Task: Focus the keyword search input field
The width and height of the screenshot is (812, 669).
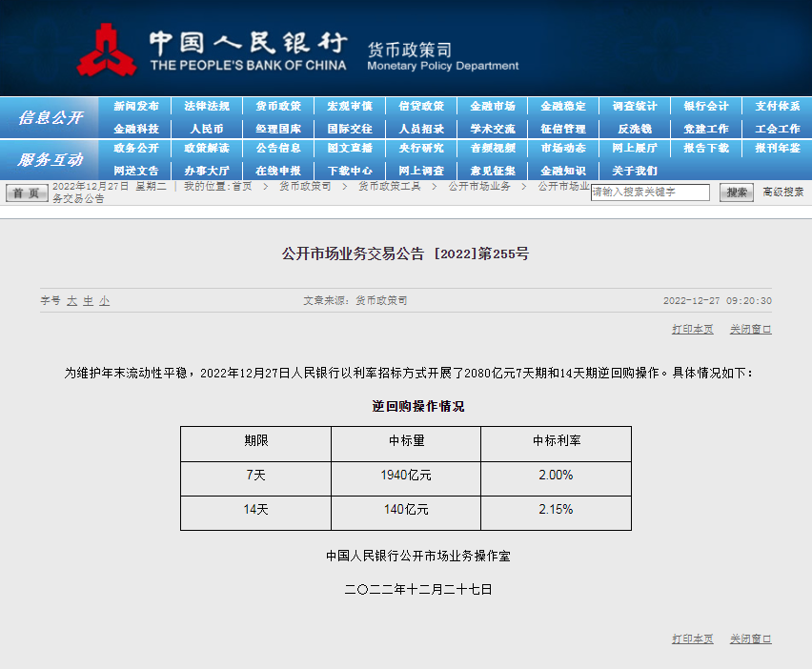Action: pos(650,193)
